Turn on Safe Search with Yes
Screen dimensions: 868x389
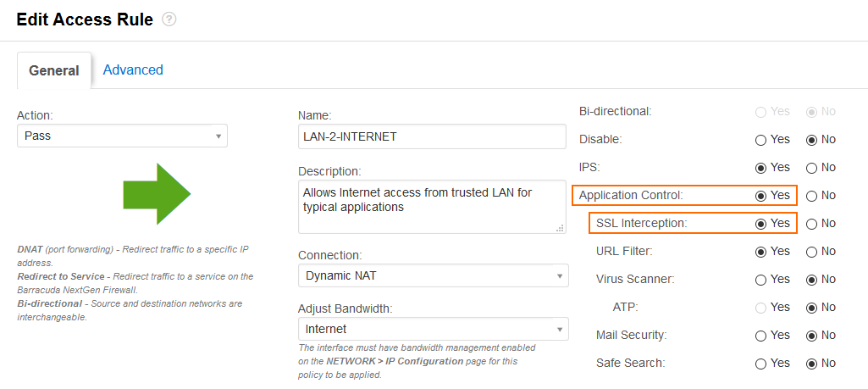coord(760,364)
